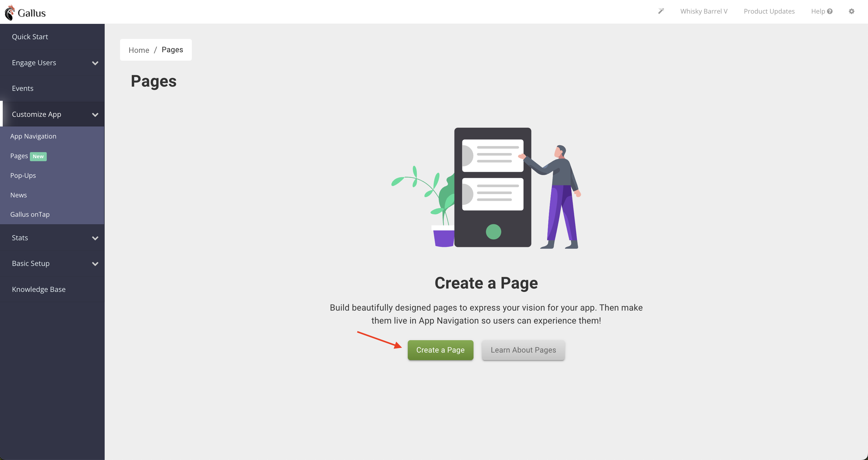
Task: Go to Home breadcrumb link
Action: coord(139,50)
